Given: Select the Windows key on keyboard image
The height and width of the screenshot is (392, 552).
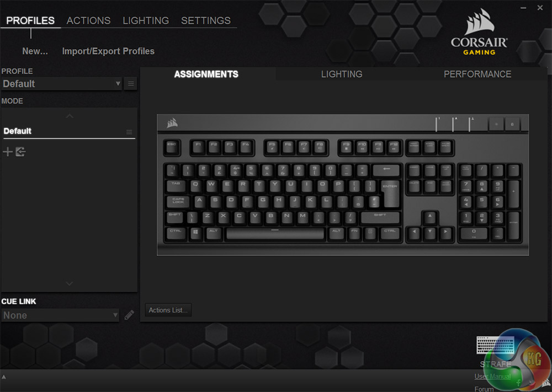Looking at the screenshot, I should [195, 233].
